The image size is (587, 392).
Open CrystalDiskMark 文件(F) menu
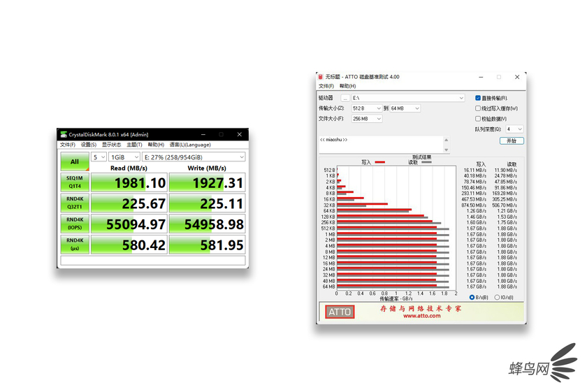pyautogui.click(x=67, y=145)
